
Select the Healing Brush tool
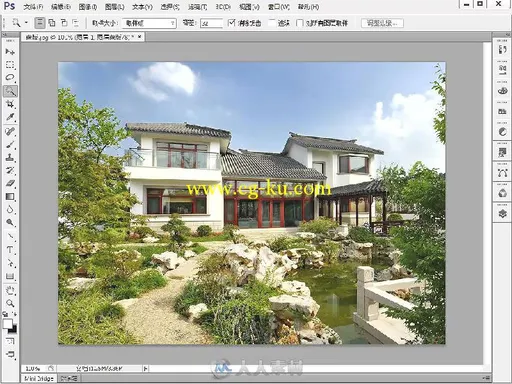tap(10, 131)
